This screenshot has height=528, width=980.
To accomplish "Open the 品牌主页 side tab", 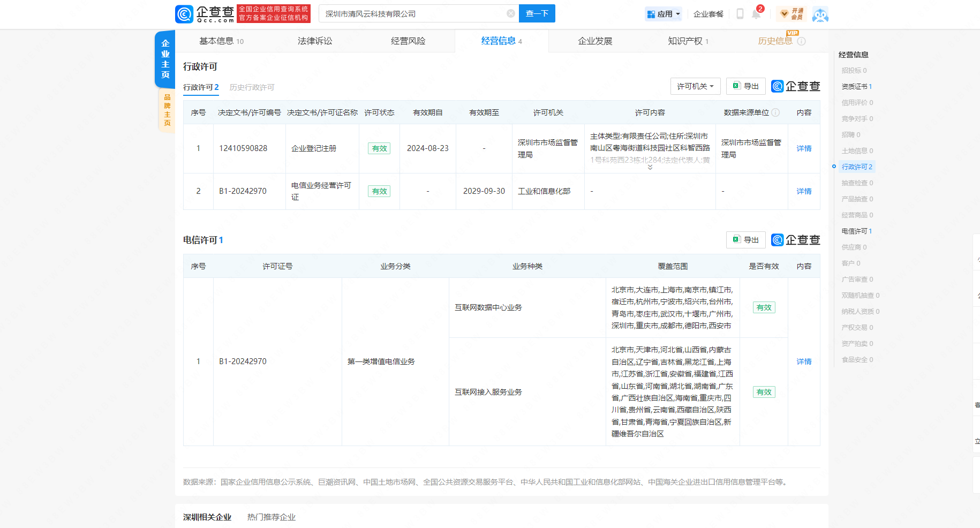I will [x=167, y=110].
